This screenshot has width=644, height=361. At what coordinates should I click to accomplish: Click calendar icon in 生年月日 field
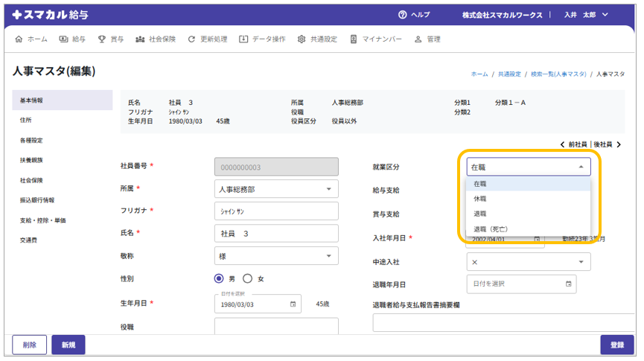pos(293,304)
